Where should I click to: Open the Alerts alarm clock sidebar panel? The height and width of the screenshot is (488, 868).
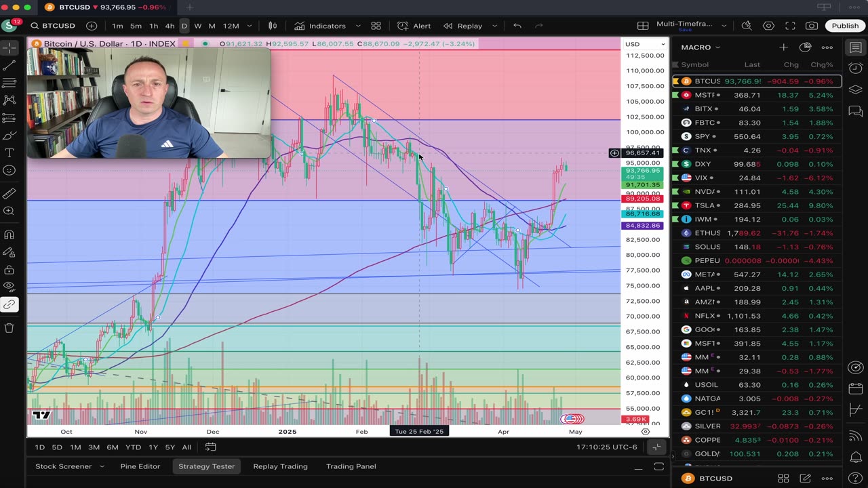tap(856, 68)
